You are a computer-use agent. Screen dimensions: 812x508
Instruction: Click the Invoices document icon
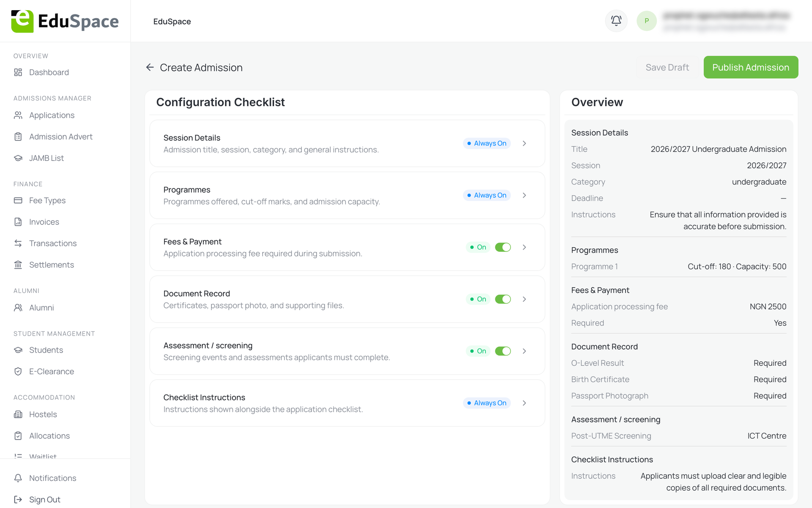click(x=18, y=222)
